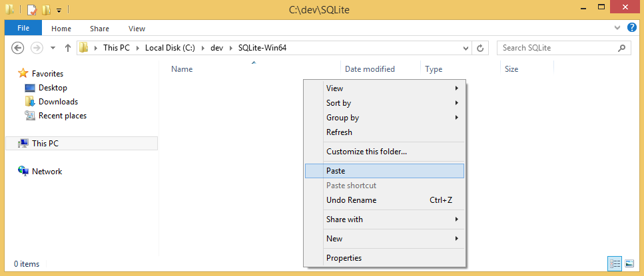The width and height of the screenshot is (644, 276).
Task: Select This PC in the navigation pane
Action: point(81,144)
